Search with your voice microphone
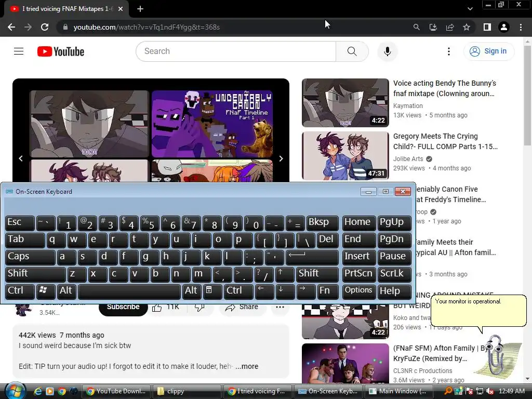532x399 pixels. pos(387,51)
